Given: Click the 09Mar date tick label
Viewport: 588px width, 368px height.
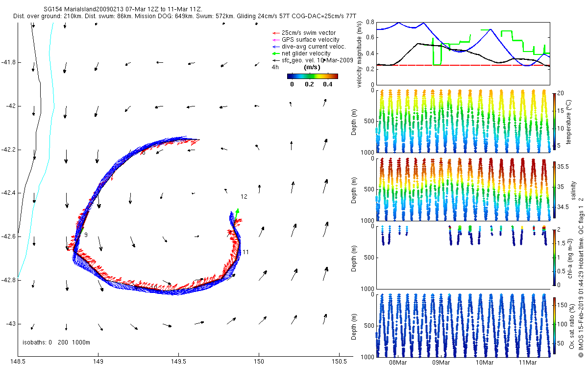Looking at the screenshot, I should tap(441, 363).
